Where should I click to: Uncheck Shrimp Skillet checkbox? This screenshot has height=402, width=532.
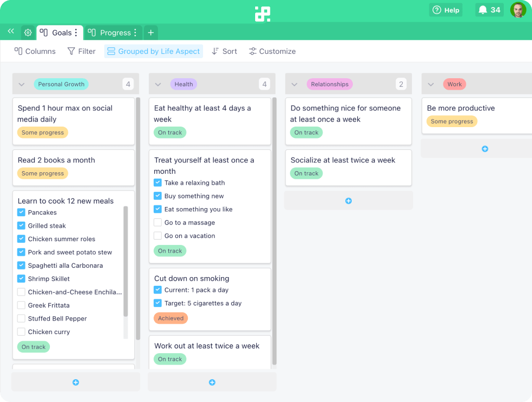[x=21, y=278]
